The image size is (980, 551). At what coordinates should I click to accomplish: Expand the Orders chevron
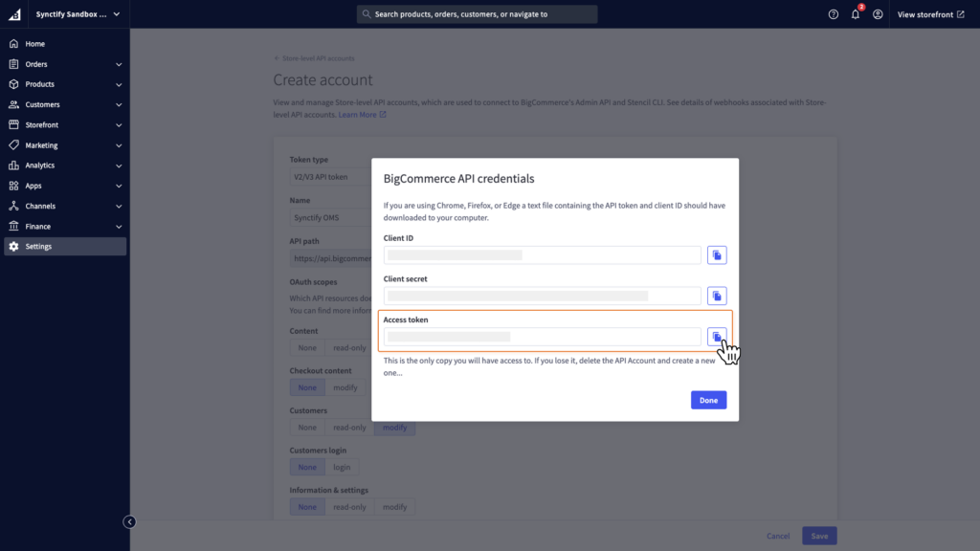[x=119, y=64]
